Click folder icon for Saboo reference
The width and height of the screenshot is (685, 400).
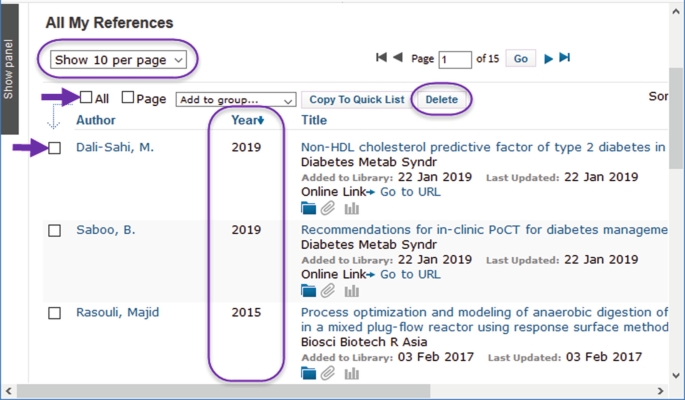tap(309, 291)
